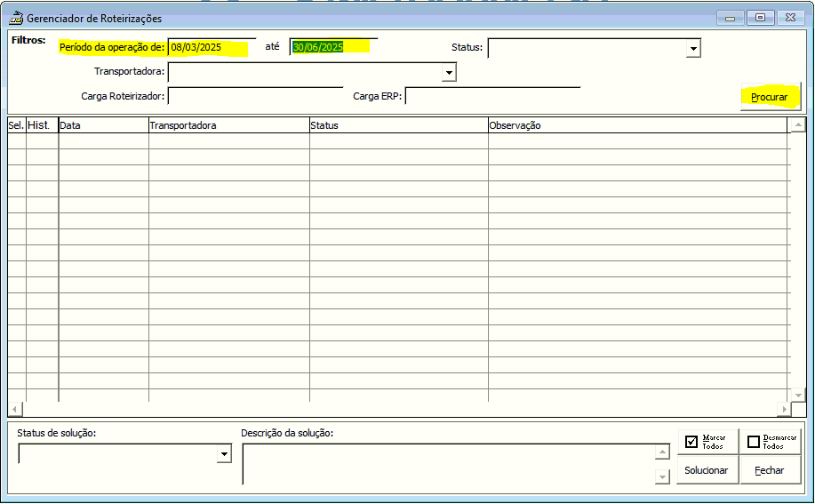Screen dimensions: 815x504
Task: Focus the Carga ERP input field
Action: point(492,96)
